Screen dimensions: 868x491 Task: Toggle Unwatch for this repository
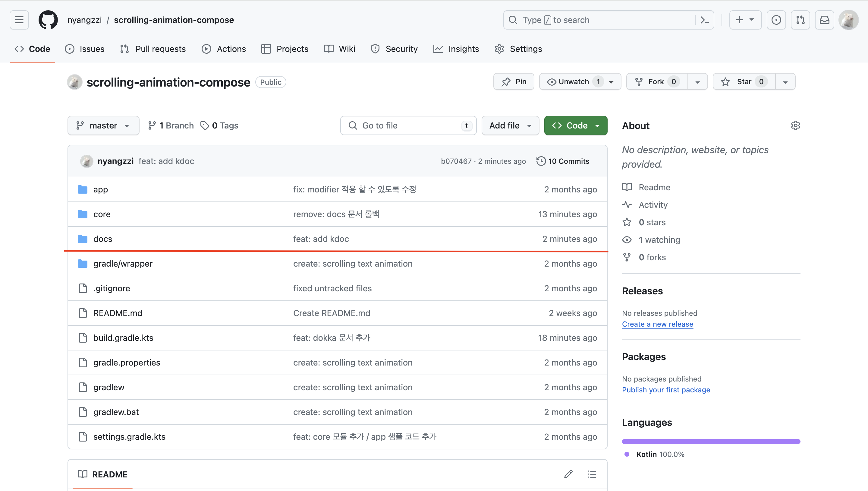(574, 82)
